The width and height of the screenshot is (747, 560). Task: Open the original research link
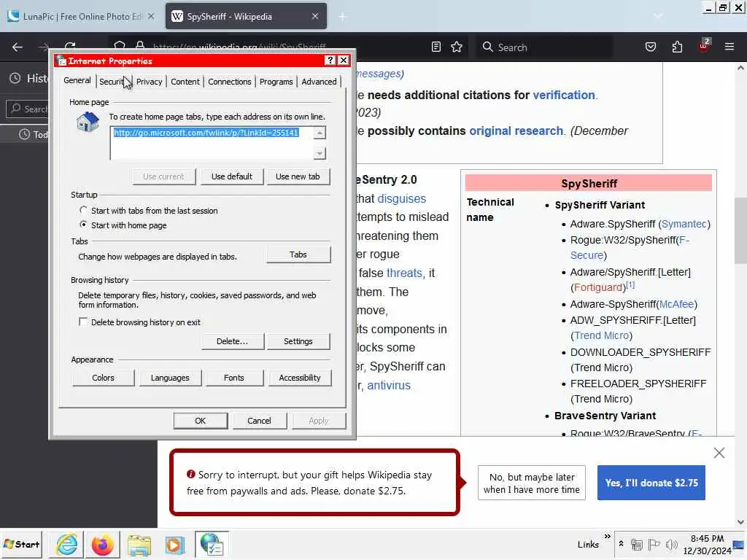click(x=516, y=131)
